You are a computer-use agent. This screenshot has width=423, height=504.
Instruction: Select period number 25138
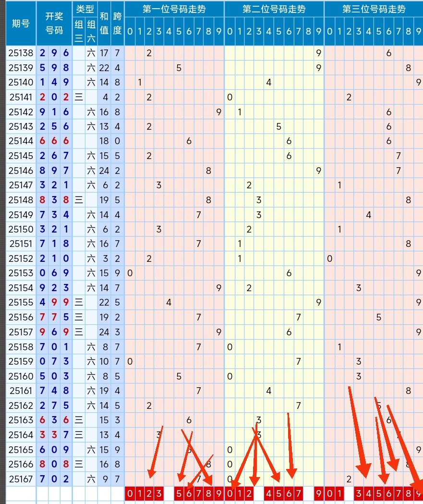[x=21, y=53]
